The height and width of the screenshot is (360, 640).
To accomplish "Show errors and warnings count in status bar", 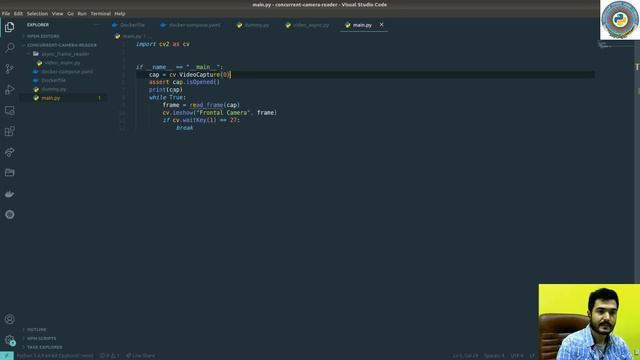I will point(109,356).
